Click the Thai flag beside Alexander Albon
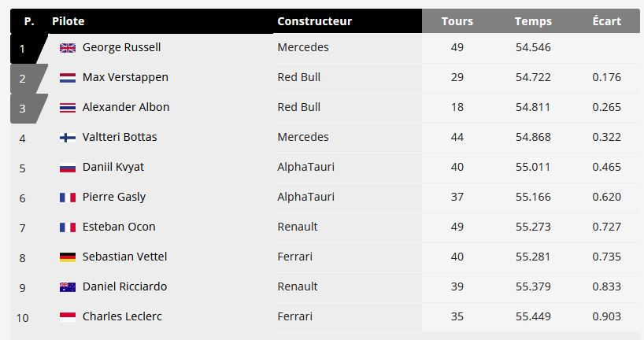The height and width of the screenshot is (340, 644). [68, 108]
